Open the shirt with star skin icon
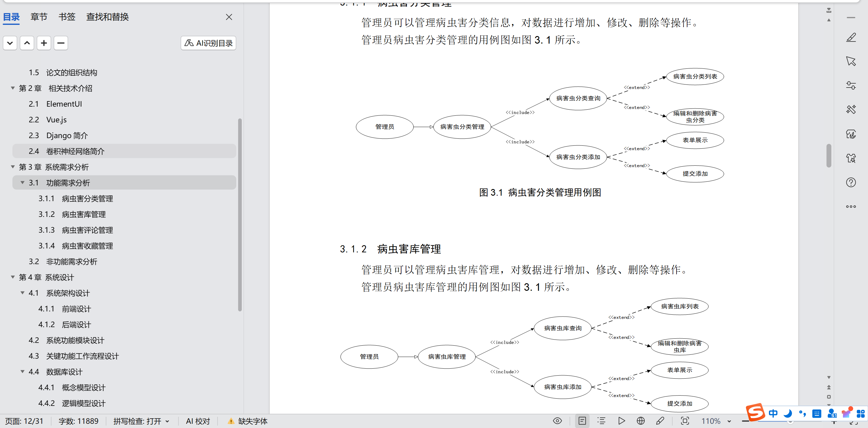 click(851, 158)
